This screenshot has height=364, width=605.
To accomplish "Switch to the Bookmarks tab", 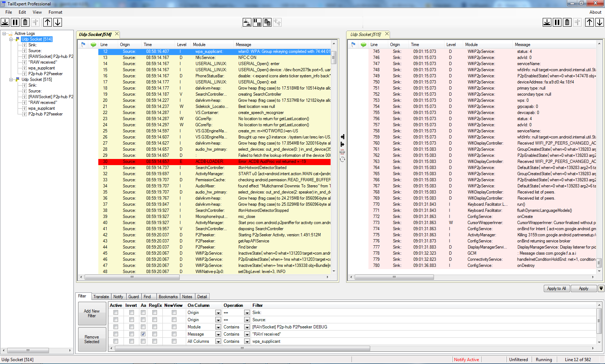I will (x=168, y=297).
